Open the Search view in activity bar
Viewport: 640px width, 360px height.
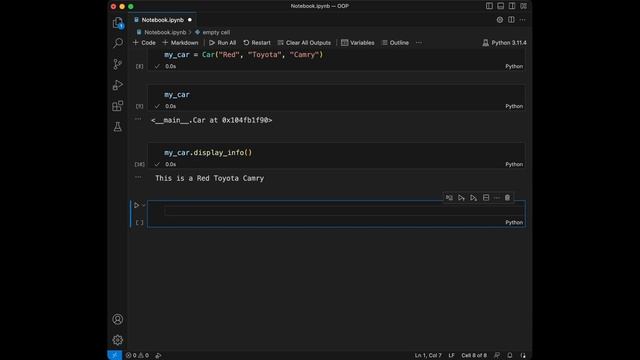pyautogui.click(x=118, y=43)
